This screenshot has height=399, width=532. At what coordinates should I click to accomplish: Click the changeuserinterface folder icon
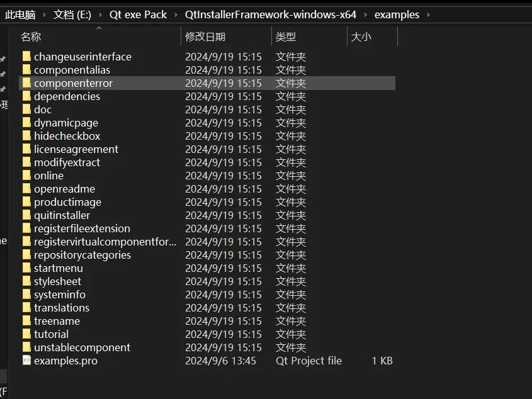(x=27, y=56)
